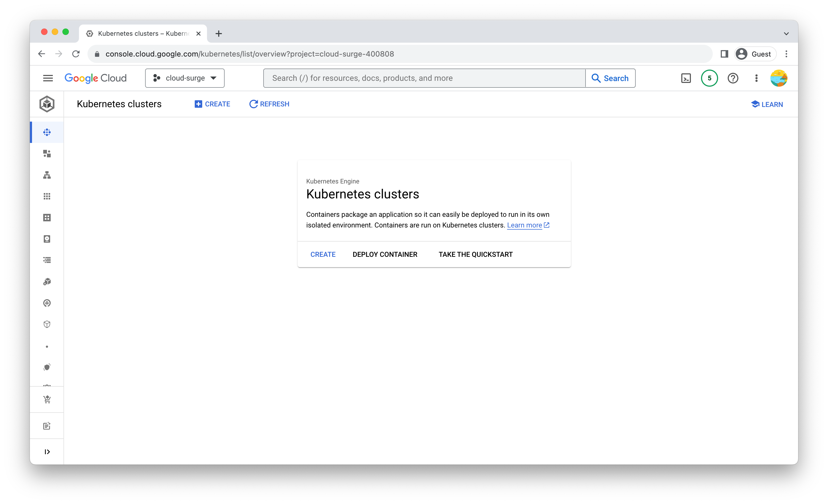Image resolution: width=828 pixels, height=504 pixels.
Task: Click the Marketplace icon in sidebar
Action: coord(47,399)
